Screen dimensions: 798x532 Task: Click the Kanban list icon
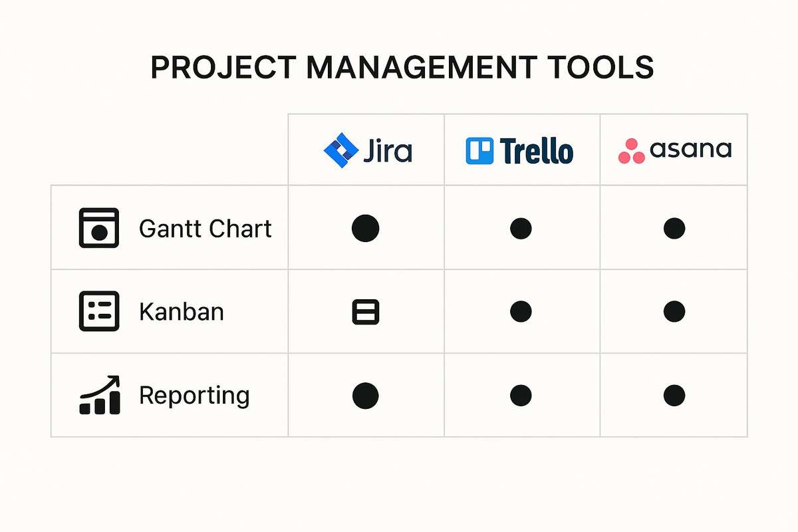pos(98,311)
